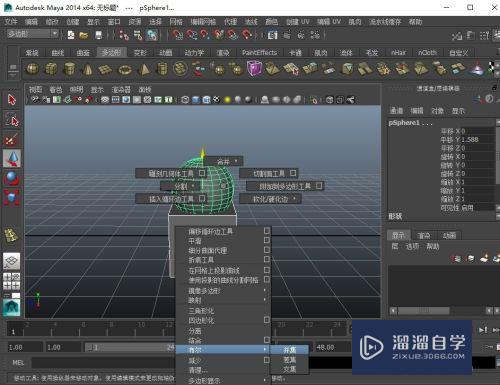500x385 pixels.
Task: Click the layer editor horizontal scrollbar
Action: pyautogui.click(x=424, y=310)
